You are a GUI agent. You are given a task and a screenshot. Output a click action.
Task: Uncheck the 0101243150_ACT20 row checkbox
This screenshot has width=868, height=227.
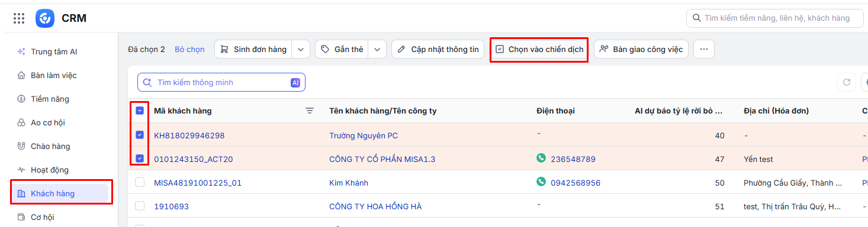(140, 159)
